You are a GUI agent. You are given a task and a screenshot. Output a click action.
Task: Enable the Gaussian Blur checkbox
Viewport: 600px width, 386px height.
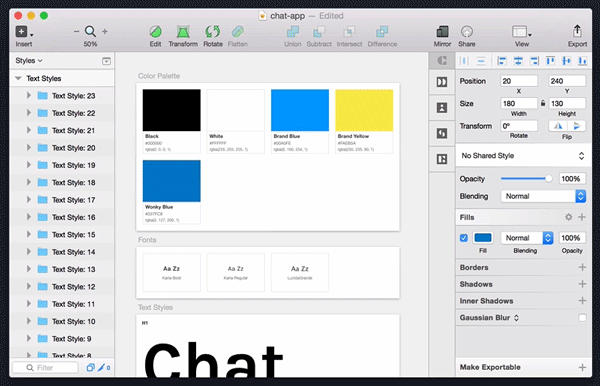click(582, 318)
